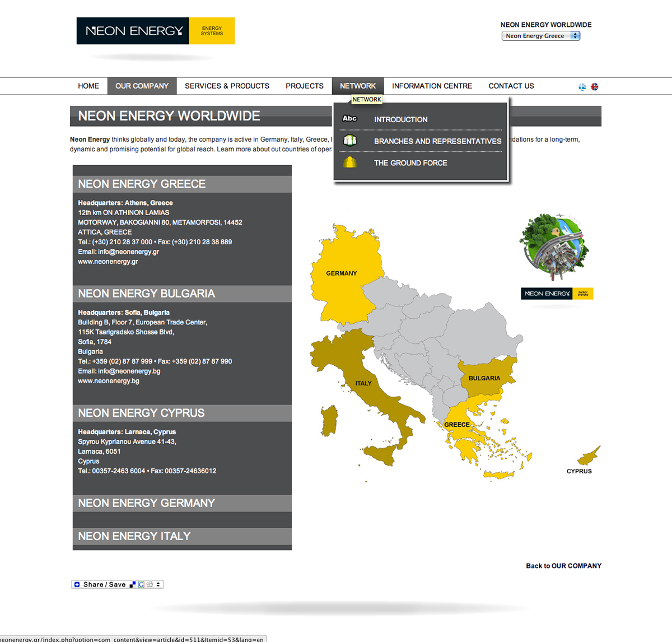Open share options dropdown arrows

pos(158,584)
